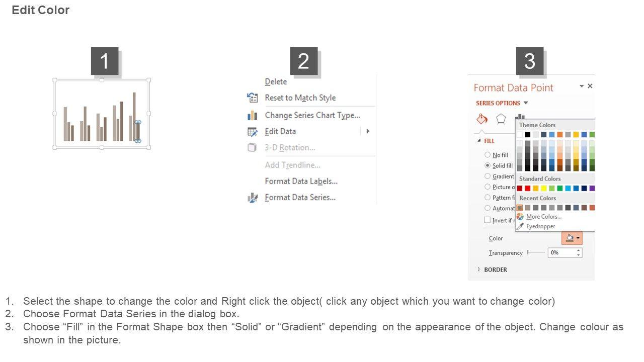The image size is (644, 362).
Task: Click the Transparency percentage input field
Action: 561,252
